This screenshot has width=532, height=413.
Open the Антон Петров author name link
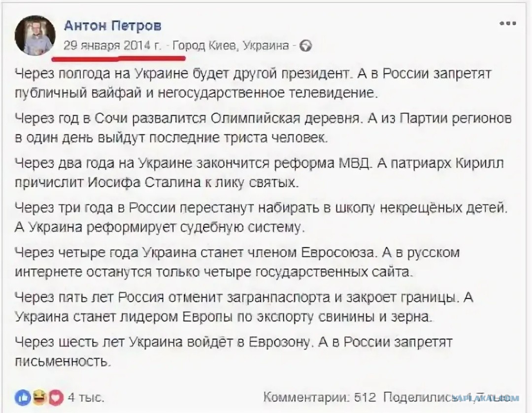tap(112, 26)
